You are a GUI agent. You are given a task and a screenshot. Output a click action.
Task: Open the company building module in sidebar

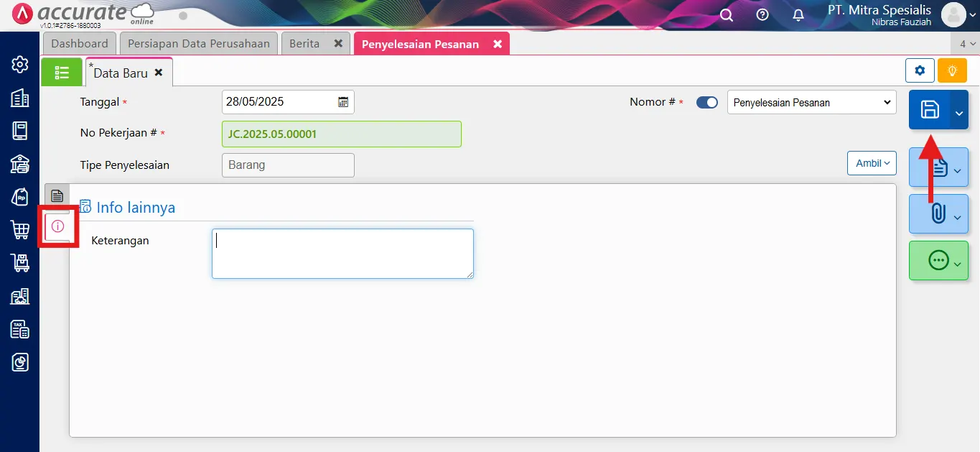20,98
